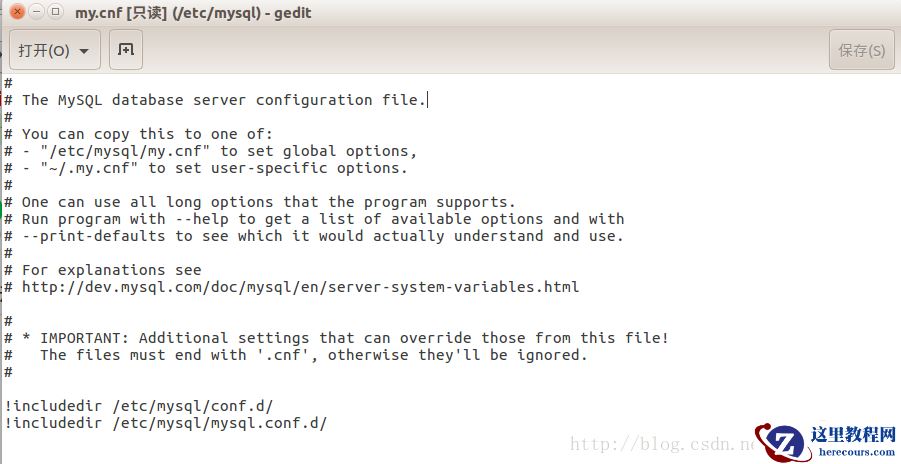
Task: Click the new document icon
Action: click(x=125, y=50)
